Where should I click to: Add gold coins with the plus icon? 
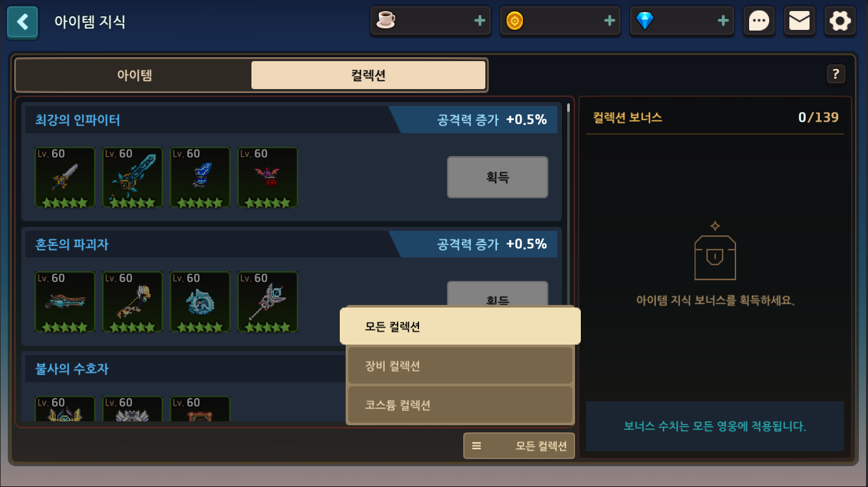point(609,21)
